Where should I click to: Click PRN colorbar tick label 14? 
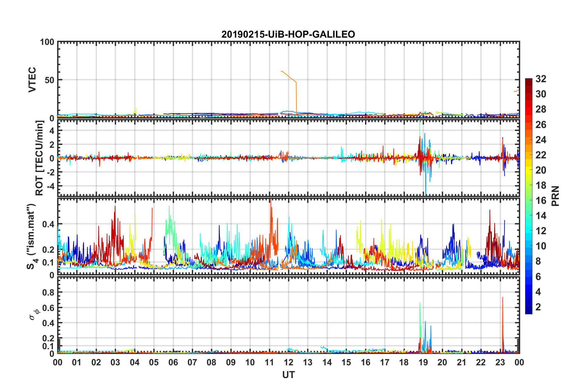(541, 216)
